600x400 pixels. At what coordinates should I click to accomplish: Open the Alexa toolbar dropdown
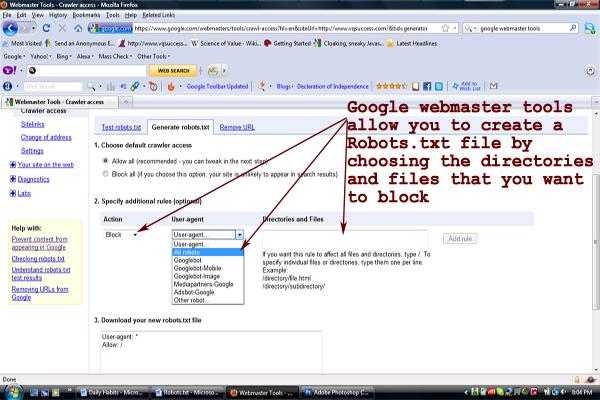(85, 56)
